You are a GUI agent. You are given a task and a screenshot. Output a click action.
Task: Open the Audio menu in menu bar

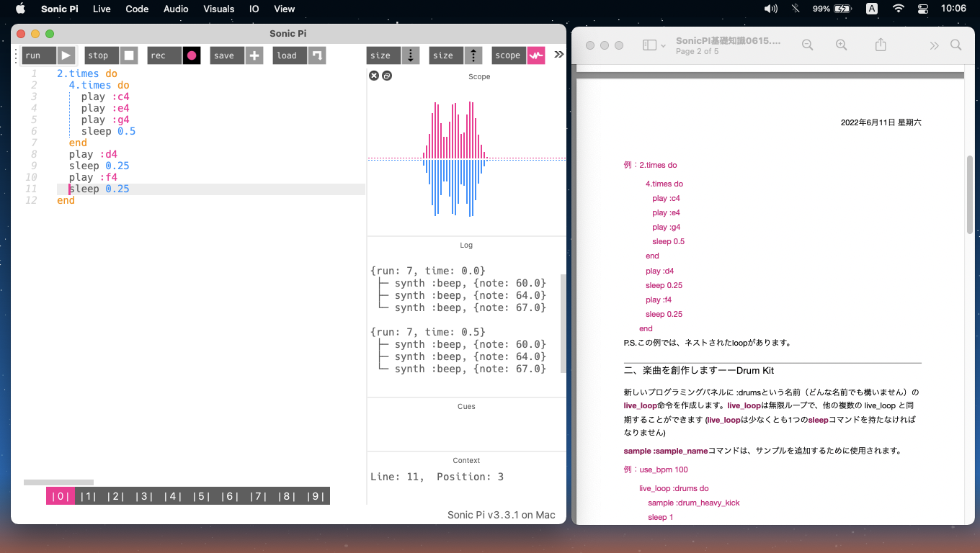176,9
